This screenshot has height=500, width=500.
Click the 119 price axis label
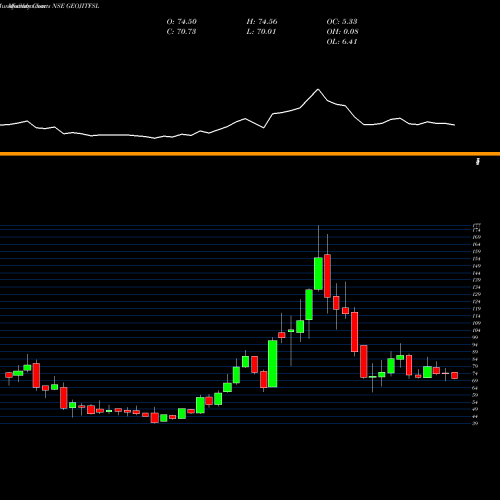click(476, 309)
